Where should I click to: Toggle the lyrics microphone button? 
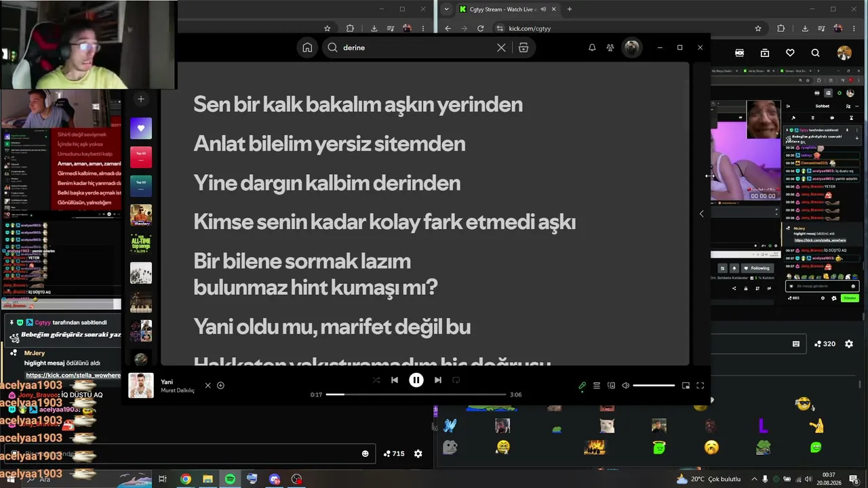pos(582,386)
